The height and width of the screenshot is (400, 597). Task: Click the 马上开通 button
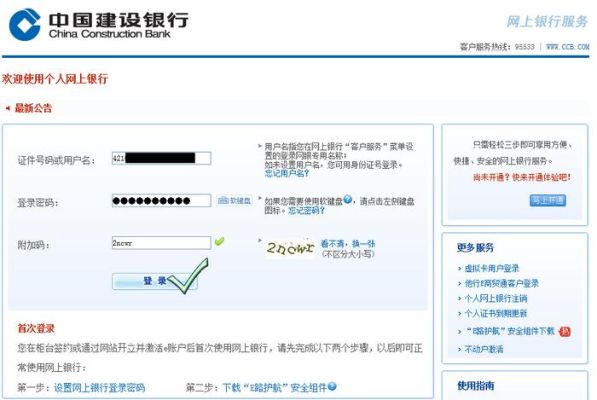point(548,200)
